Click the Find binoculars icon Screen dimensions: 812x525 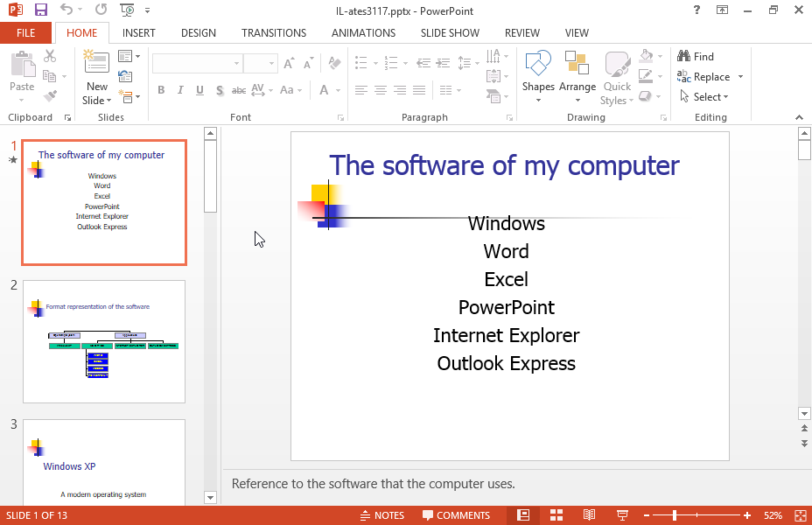pos(683,56)
